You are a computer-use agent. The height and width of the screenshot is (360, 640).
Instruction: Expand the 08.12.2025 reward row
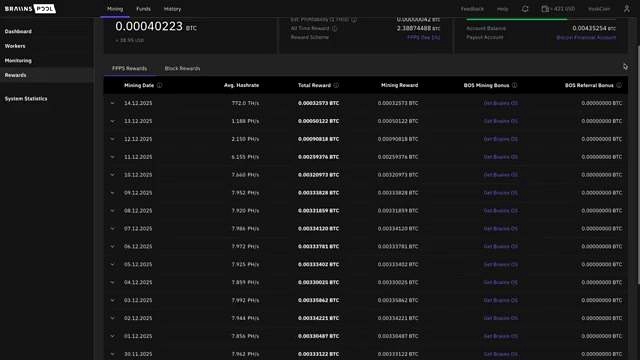pos(112,211)
